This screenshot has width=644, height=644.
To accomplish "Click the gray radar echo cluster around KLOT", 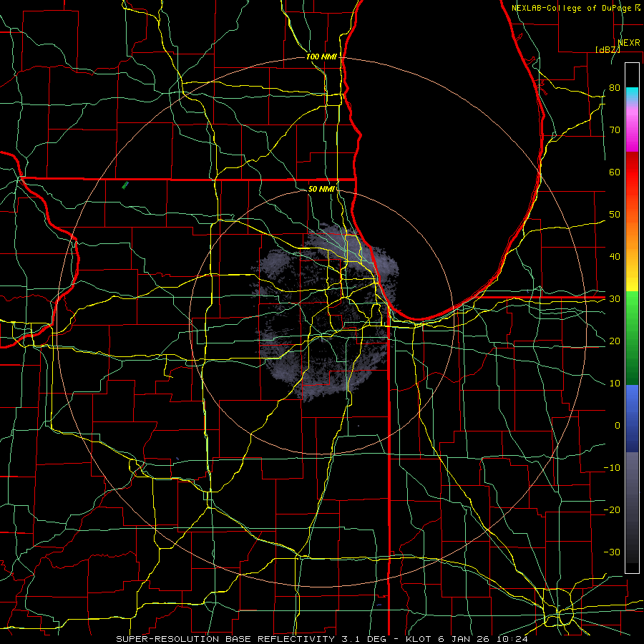I will click(324, 312).
